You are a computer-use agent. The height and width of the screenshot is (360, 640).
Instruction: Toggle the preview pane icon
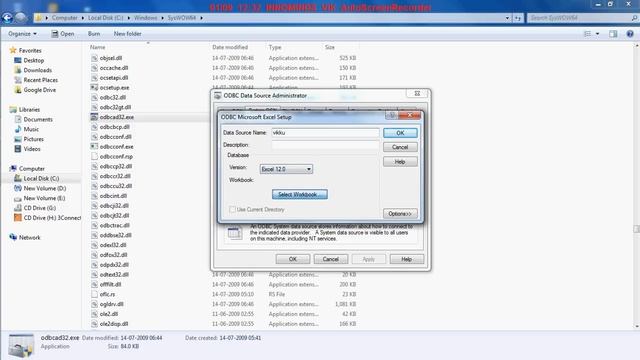613,34
